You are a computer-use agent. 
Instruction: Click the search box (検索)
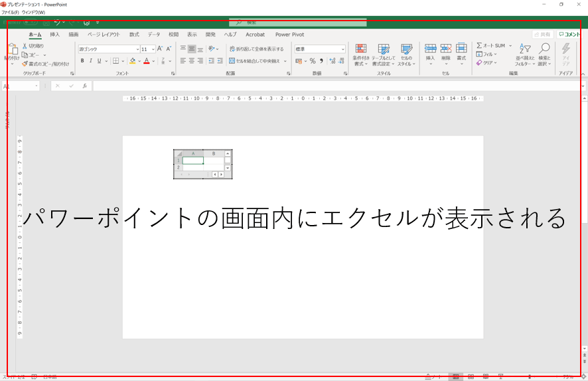coord(298,23)
